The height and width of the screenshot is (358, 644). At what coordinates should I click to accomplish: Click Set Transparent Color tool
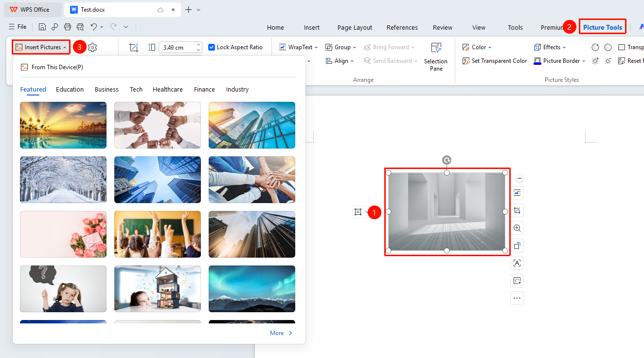pyautogui.click(x=494, y=61)
